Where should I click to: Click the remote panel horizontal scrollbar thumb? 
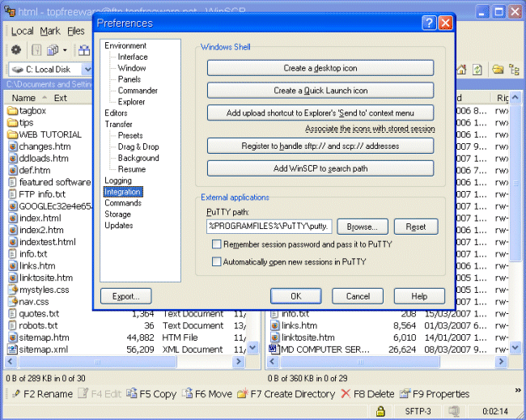point(360,361)
